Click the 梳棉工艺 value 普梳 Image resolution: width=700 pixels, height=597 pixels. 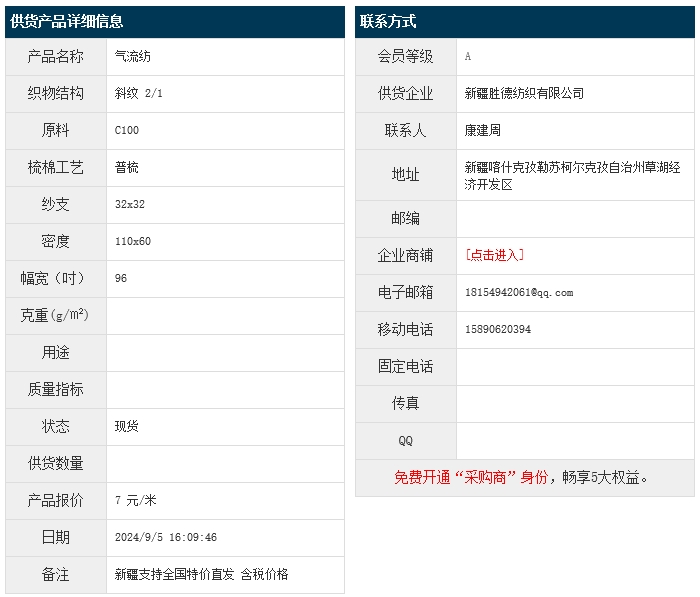point(127,168)
